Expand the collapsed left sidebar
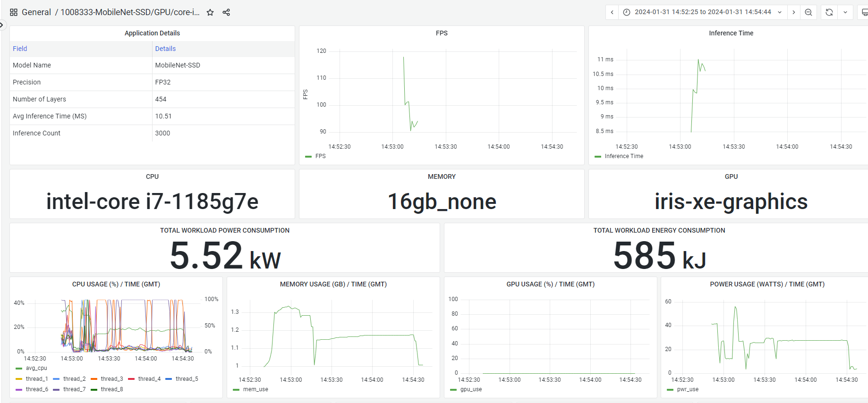Viewport: 868px width, 403px height. click(2, 25)
